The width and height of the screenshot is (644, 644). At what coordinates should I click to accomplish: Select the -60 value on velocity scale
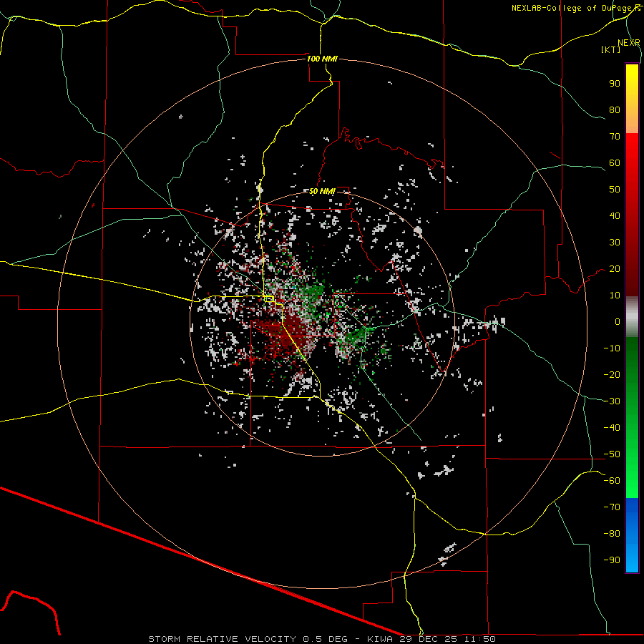point(612,481)
